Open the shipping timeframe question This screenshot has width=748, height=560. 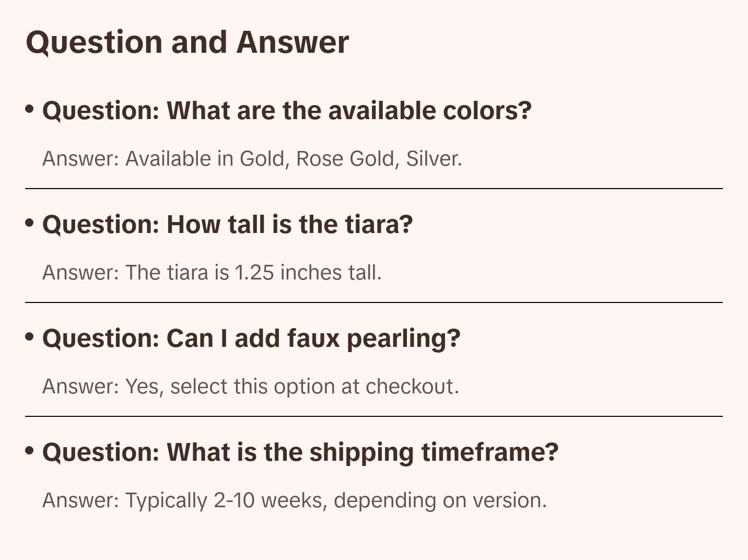(x=300, y=452)
